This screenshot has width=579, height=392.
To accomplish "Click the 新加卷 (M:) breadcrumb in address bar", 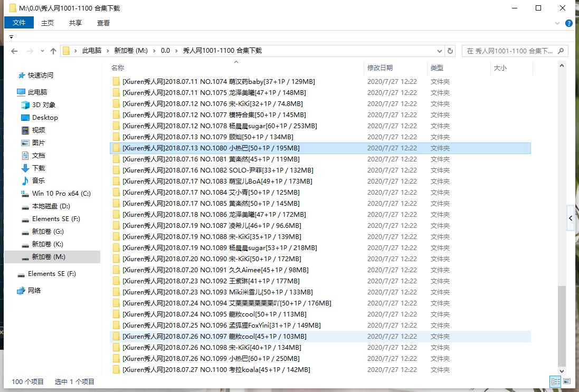I will pyautogui.click(x=131, y=51).
